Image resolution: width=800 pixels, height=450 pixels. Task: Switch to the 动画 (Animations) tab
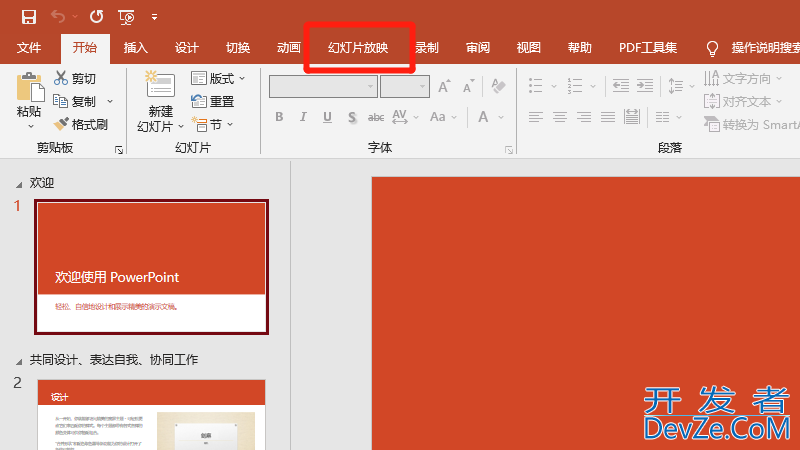[x=289, y=48]
